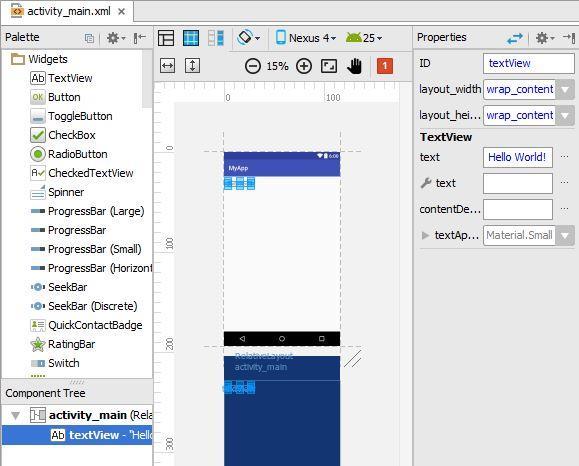579x466 pixels.
Task: Edit the text field Hello World!
Action: 518,158
